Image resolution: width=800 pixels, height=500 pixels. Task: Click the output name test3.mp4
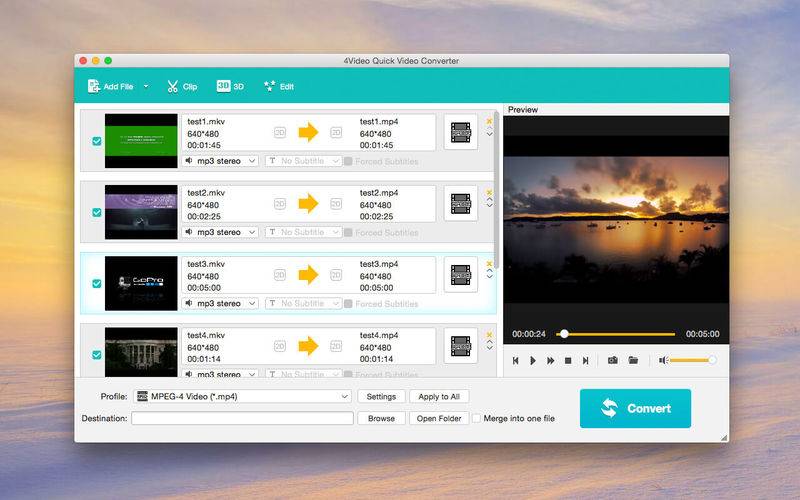pyautogui.click(x=379, y=264)
